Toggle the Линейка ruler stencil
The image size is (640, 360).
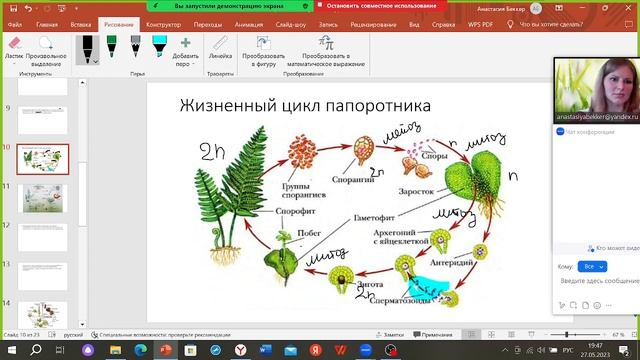coord(220,48)
